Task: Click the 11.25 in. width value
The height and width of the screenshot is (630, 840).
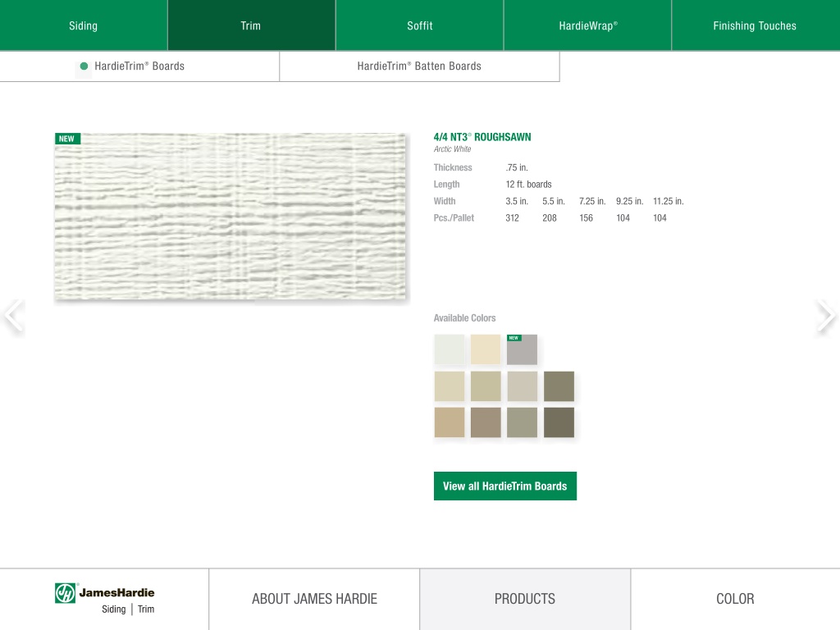Action: (x=668, y=202)
